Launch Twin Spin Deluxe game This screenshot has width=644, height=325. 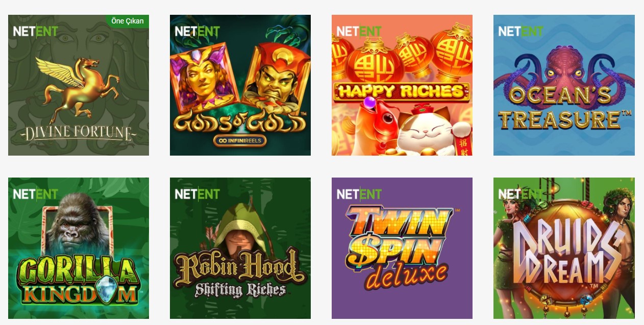pos(402,248)
